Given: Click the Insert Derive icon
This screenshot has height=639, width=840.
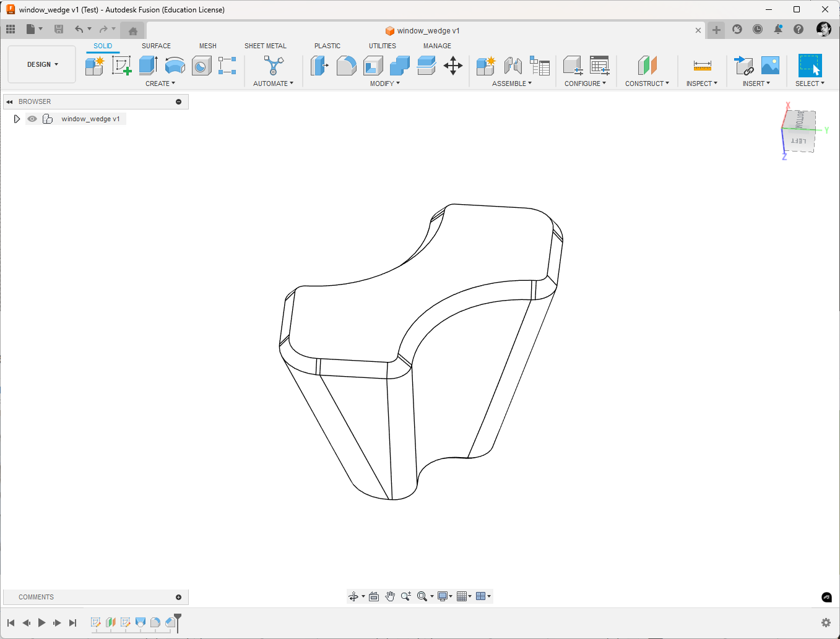Looking at the screenshot, I should [743, 66].
